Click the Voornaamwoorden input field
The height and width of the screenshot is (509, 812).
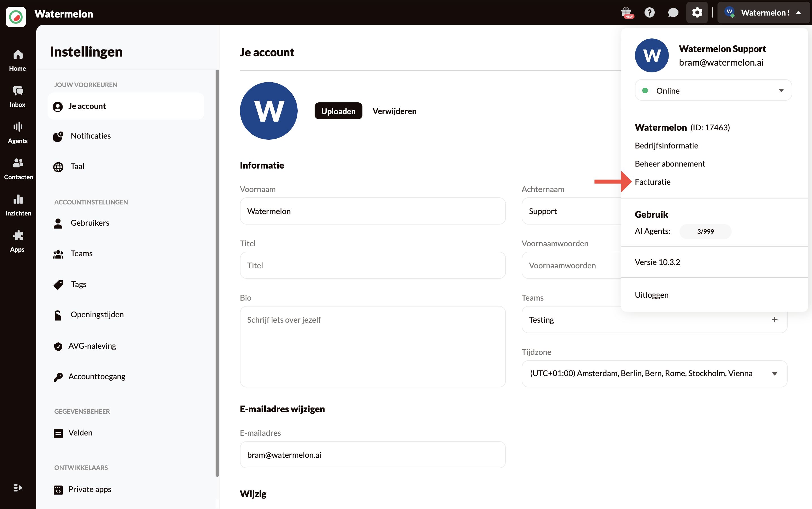point(571,265)
